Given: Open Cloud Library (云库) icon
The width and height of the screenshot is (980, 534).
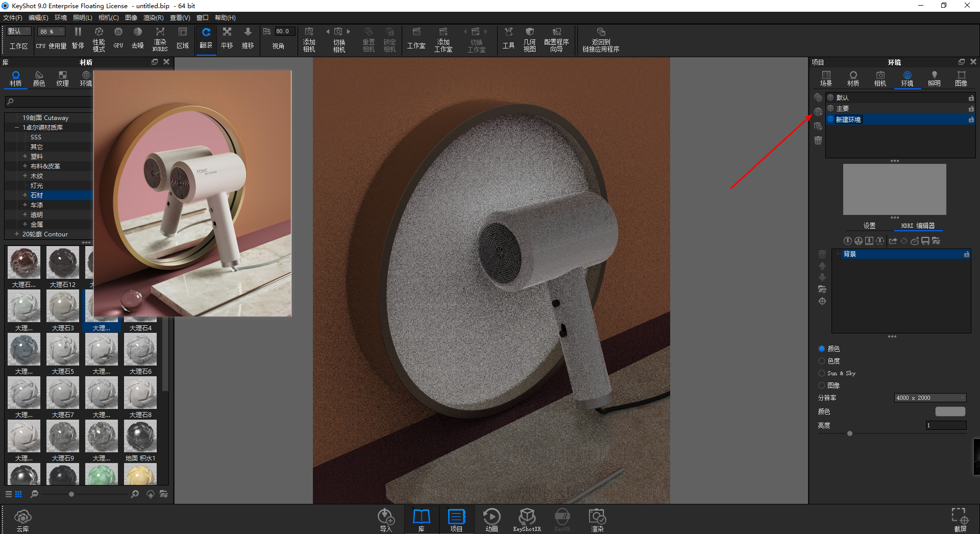Looking at the screenshot, I should pyautogui.click(x=23, y=520).
